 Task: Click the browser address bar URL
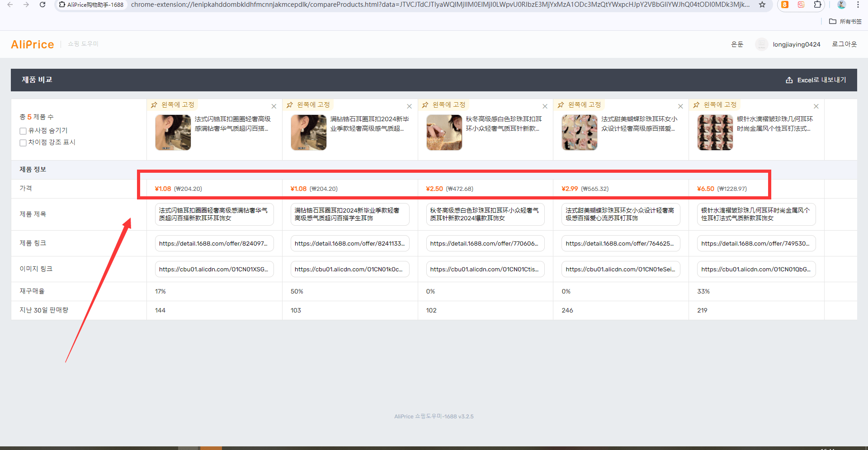click(440, 5)
